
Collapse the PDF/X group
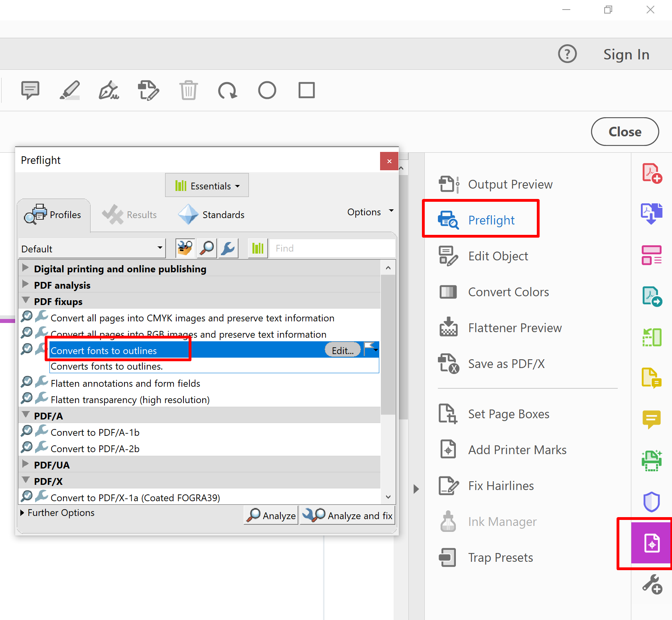[26, 480]
